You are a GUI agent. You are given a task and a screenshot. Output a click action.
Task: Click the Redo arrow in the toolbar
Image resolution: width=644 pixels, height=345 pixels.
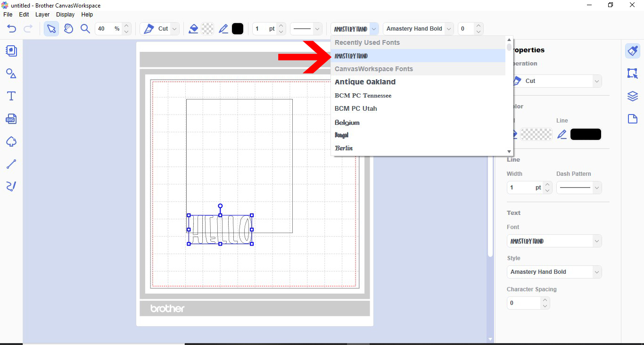[x=28, y=29]
